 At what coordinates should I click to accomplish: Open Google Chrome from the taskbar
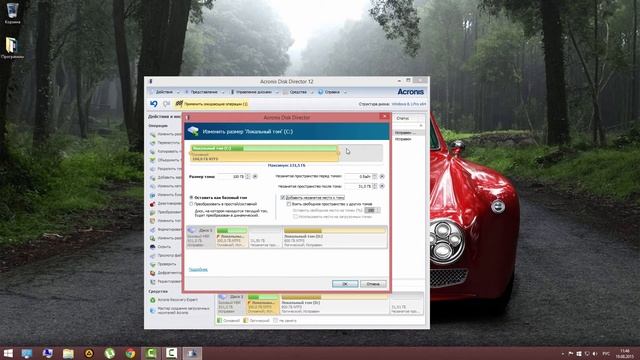130,353
